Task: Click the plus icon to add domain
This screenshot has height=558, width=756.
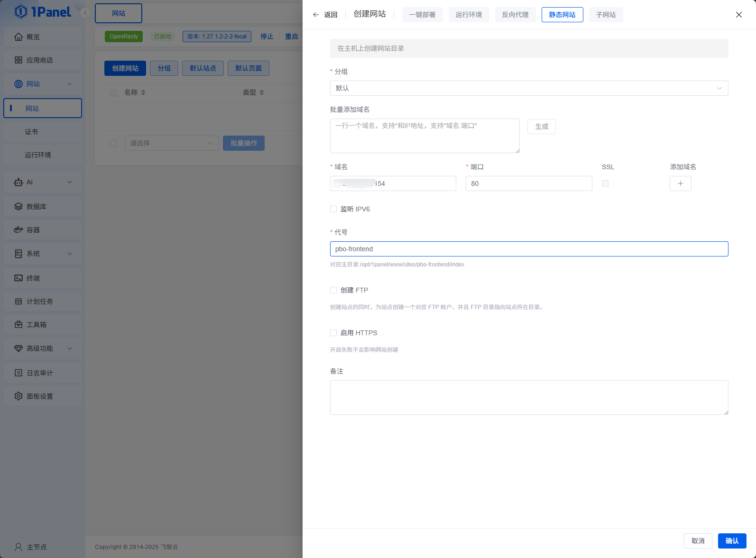Action: click(x=680, y=183)
